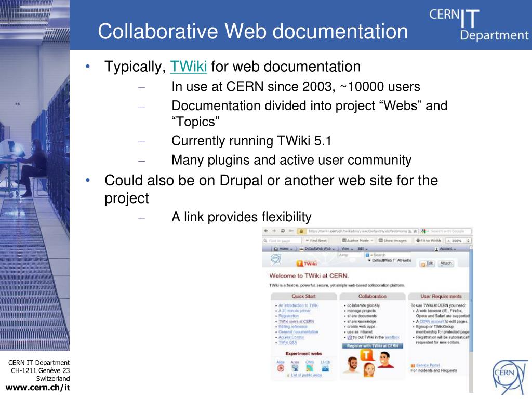Click the magnifier icon in Find in page

tap(265, 241)
